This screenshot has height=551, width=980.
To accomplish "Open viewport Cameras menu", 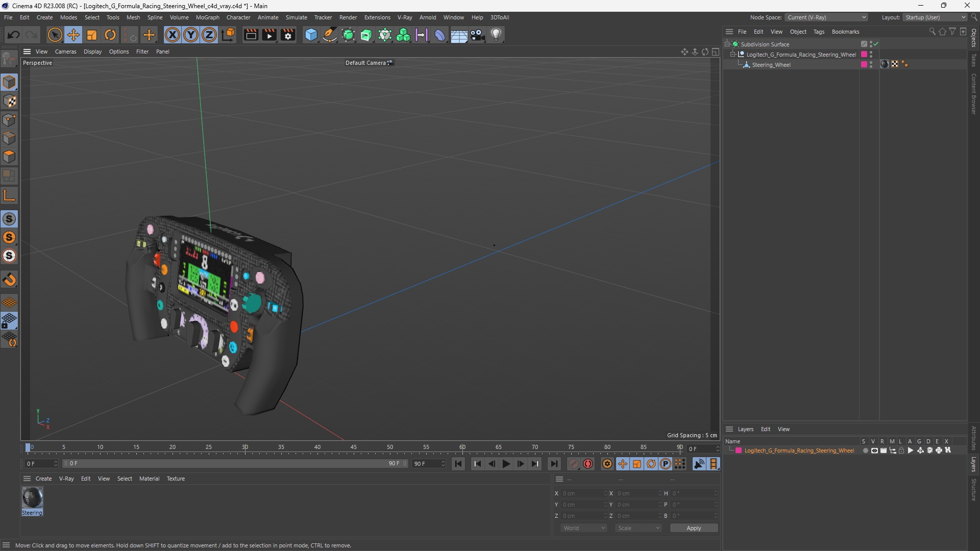I will (65, 52).
